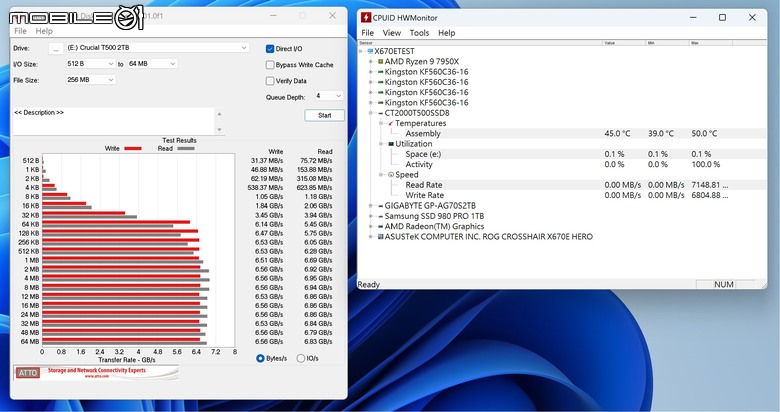Click the Ready status bar text

(369, 285)
